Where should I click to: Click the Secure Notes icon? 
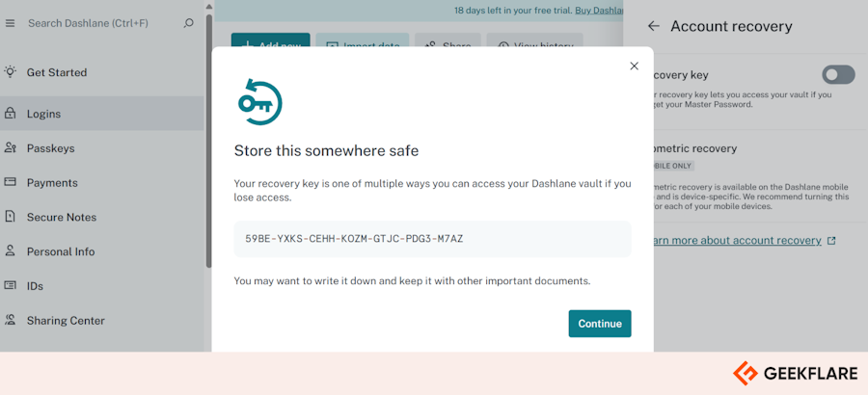(x=10, y=217)
